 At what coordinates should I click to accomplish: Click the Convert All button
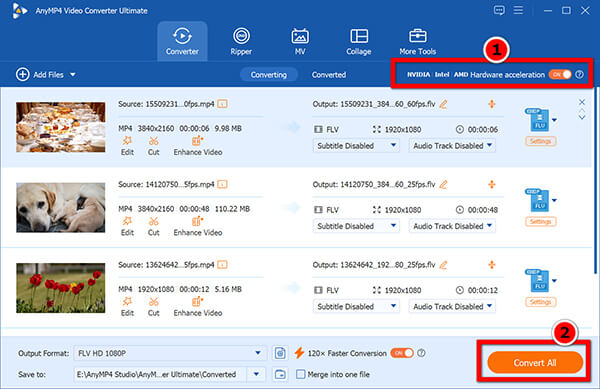[535, 363]
